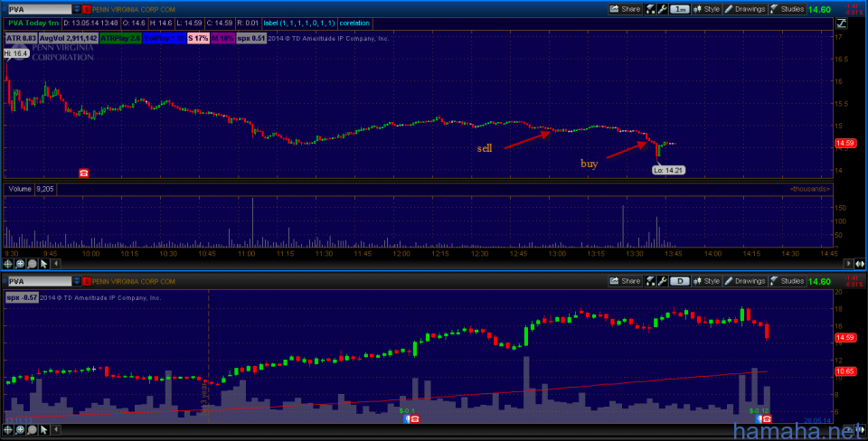Click the label (1,1,1,1,0,1,1) study text
The height and width of the screenshot is (441, 868).
299,23
